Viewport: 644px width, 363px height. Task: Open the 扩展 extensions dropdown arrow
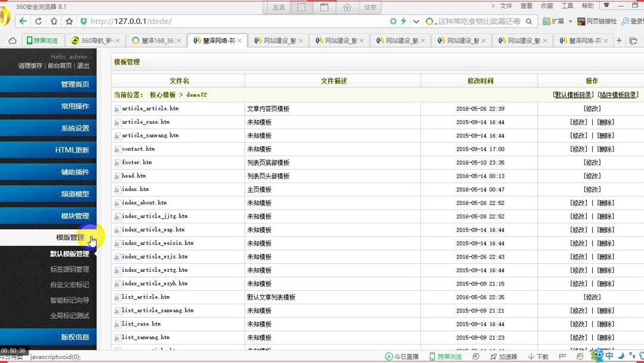(x=569, y=20)
